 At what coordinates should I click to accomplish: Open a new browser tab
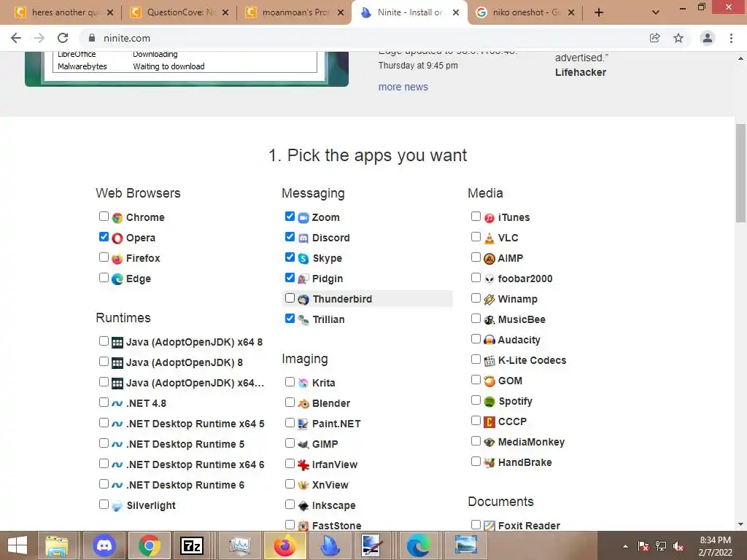[x=599, y=12]
